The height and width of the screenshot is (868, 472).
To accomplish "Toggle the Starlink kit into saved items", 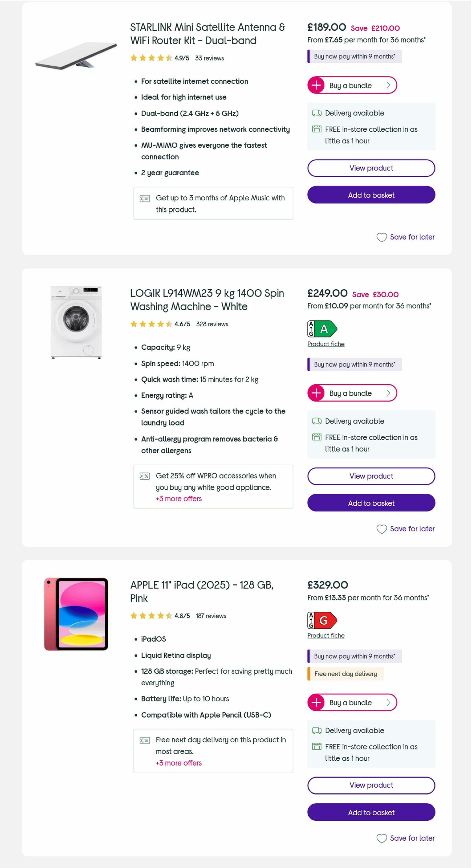I will tap(406, 237).
